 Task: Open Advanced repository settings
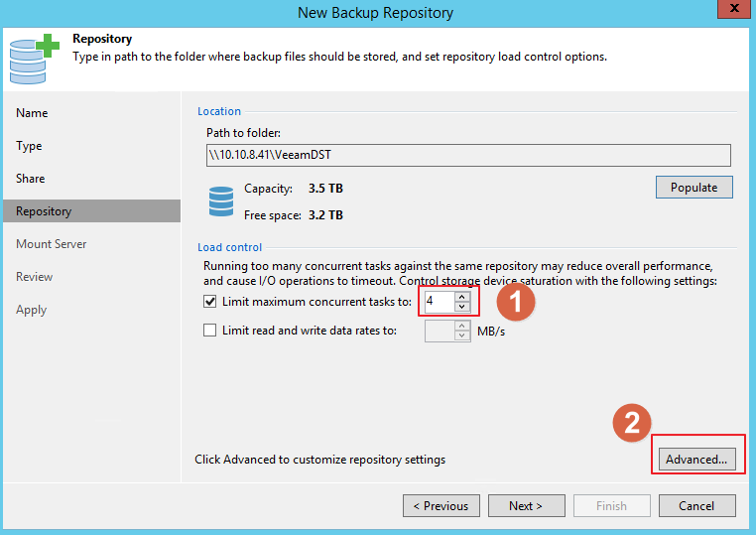(x=696, y=460)
